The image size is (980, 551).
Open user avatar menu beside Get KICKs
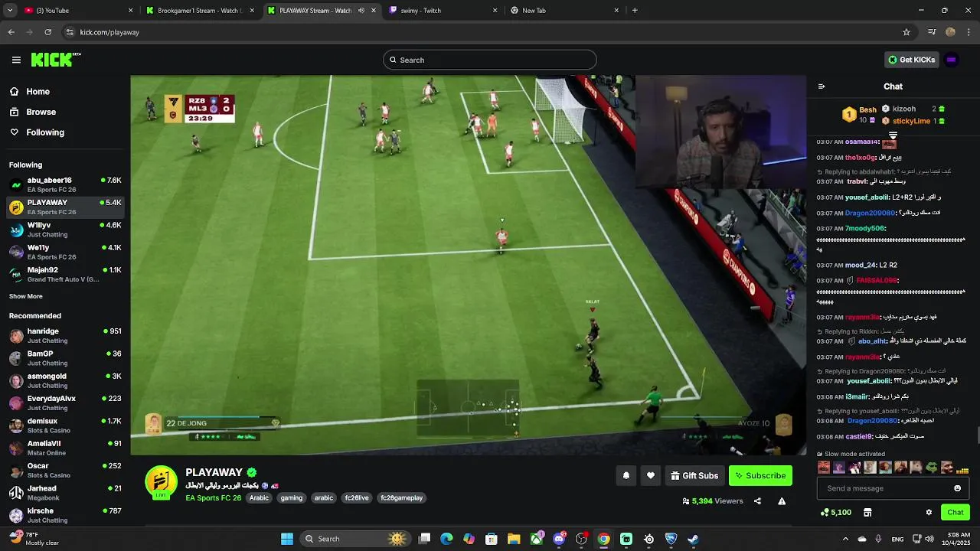pos(952,60)
